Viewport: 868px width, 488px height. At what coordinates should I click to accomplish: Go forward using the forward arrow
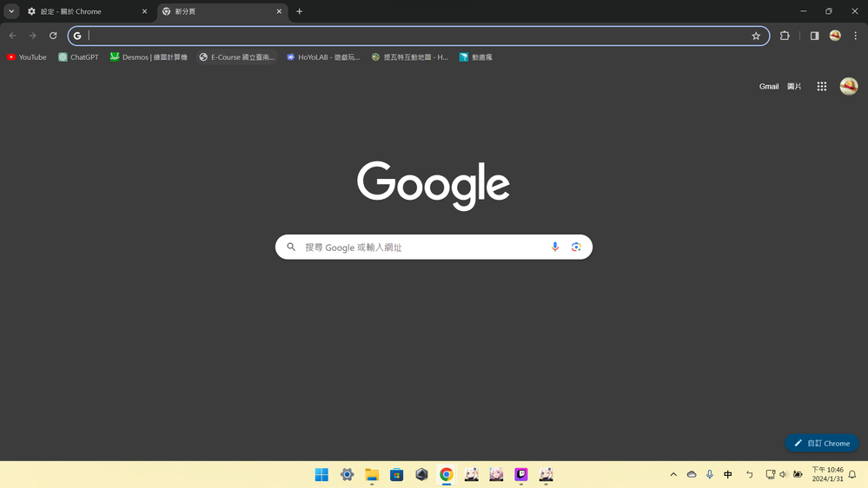click(x=33, y=36)
